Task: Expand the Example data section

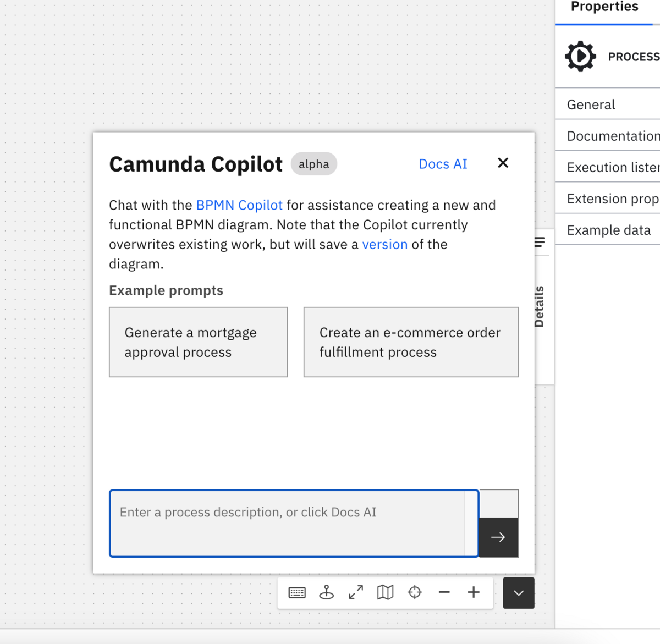Action: [607, 230]
